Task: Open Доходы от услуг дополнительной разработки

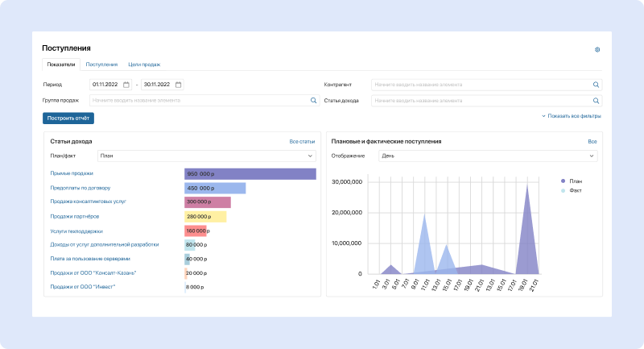Action: (x=105, y=244)
